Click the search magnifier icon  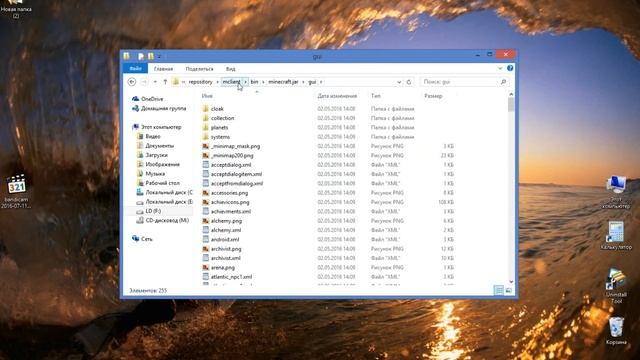tap(503, 82)
